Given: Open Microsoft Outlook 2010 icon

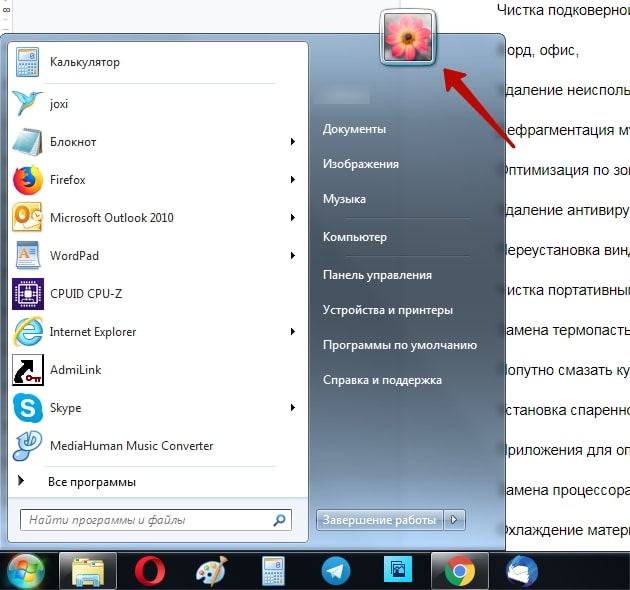Looking at the screenshot, I should click(x=27, y=217).
